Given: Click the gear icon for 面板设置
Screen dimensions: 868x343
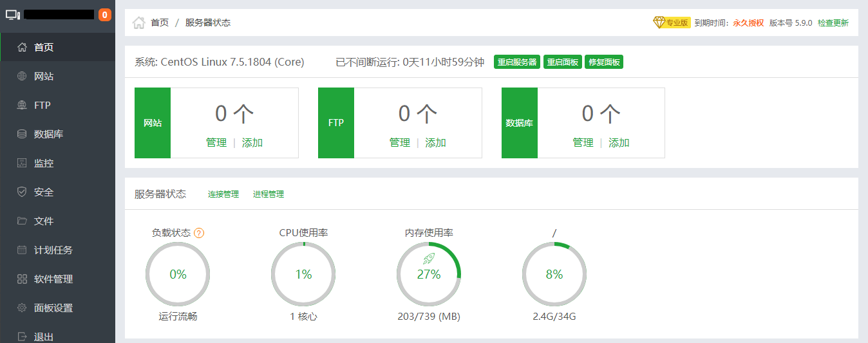Looking at the screenshot, I should [22, 308].
